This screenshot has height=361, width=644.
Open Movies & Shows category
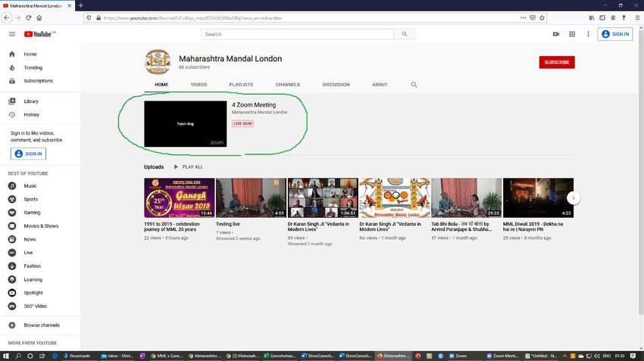click(40, 226)
